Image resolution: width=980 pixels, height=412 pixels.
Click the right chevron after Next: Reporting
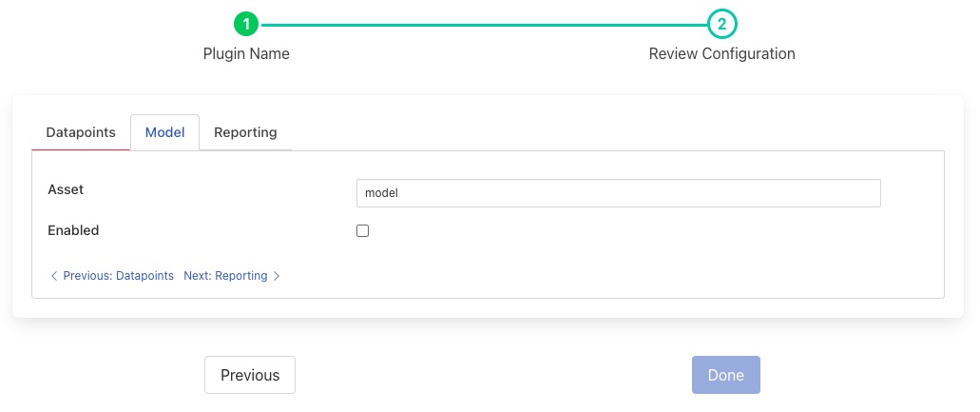coord(277,276)
